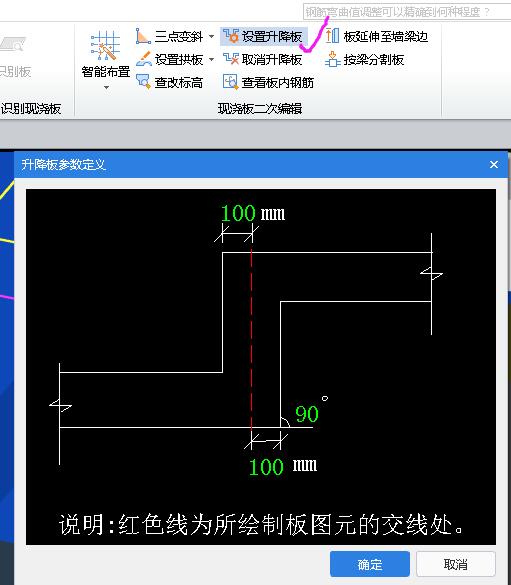511x585 pixels.
Task: Cancel the dialog with 取消
Action: [x=455, y=564]
